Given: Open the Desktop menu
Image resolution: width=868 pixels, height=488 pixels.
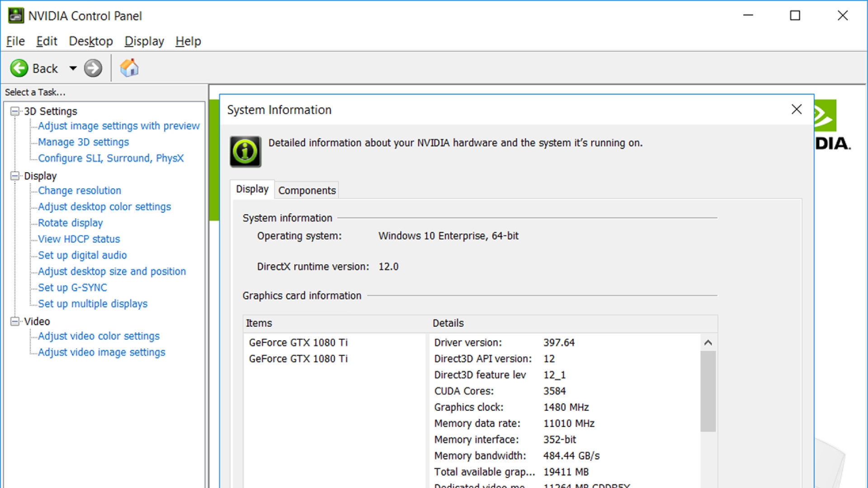Looking at the screenshot, I should 91,41.
